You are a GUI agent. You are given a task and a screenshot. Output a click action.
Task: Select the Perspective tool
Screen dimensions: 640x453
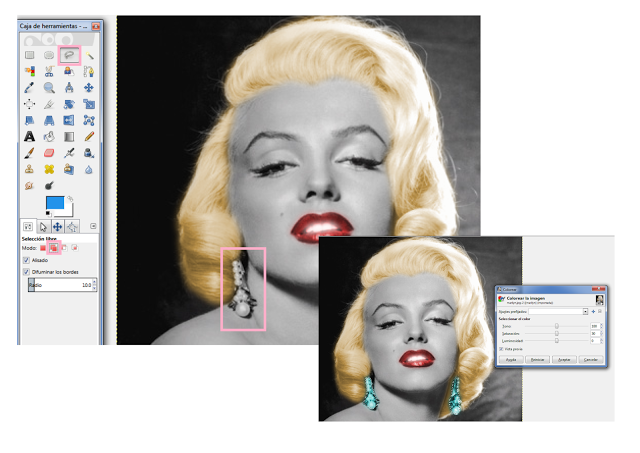pos(49,120)
